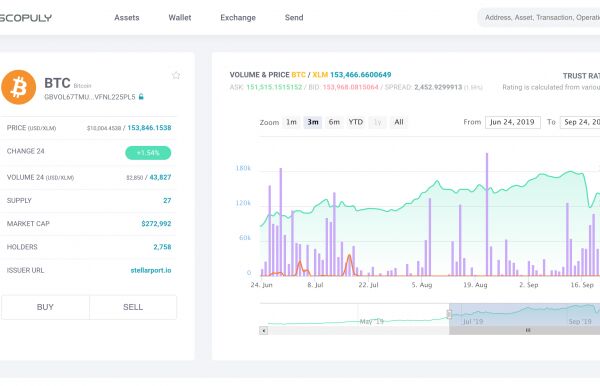Open the stellarport.io issuer link
This screenshot has width=600, height=386.
tap(151, 270)
